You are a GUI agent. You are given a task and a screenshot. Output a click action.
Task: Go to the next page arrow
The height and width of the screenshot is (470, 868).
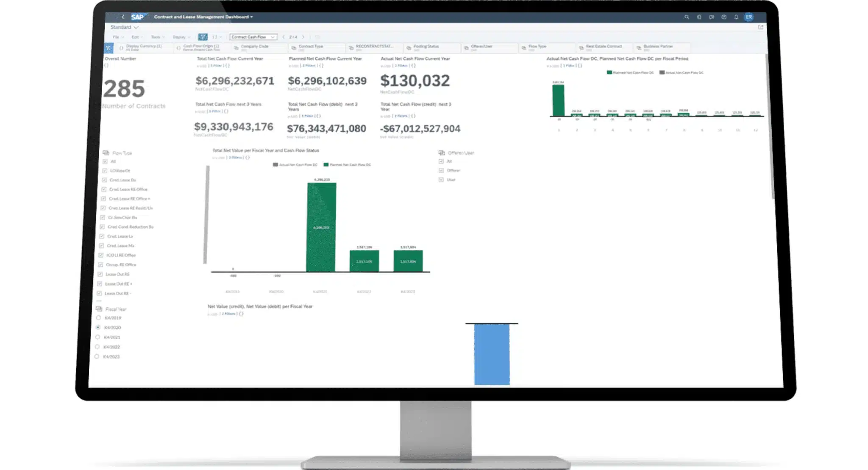303,37
